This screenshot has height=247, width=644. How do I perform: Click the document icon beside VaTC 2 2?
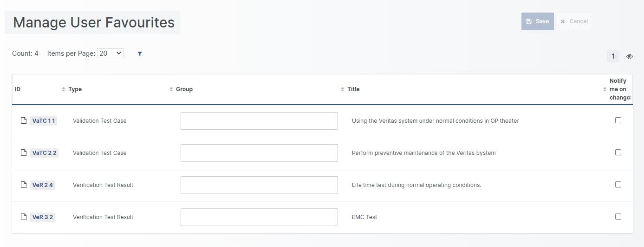[24, 153]
